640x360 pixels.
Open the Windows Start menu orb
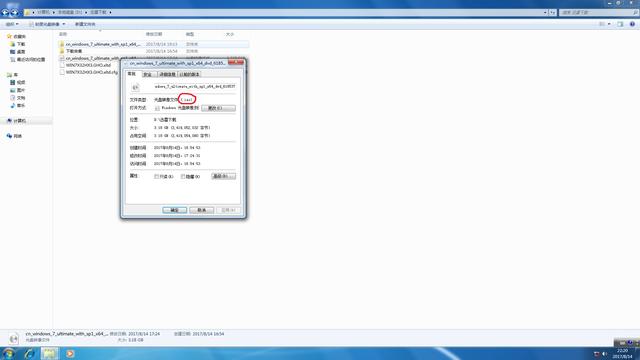point(9,353)
